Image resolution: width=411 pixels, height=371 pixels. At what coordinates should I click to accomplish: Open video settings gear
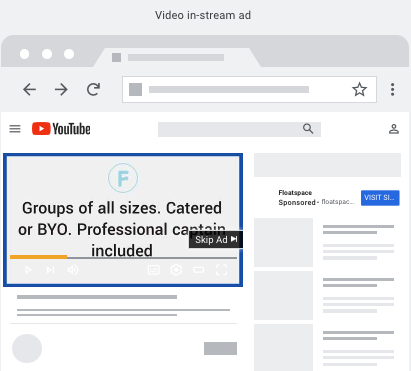tap(176, 270)
